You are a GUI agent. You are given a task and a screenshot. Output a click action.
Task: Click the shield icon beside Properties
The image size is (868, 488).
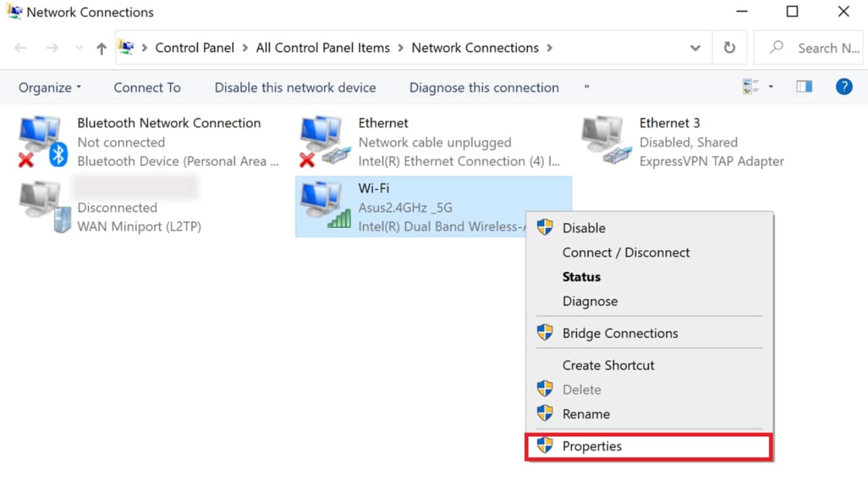(545, 445)
